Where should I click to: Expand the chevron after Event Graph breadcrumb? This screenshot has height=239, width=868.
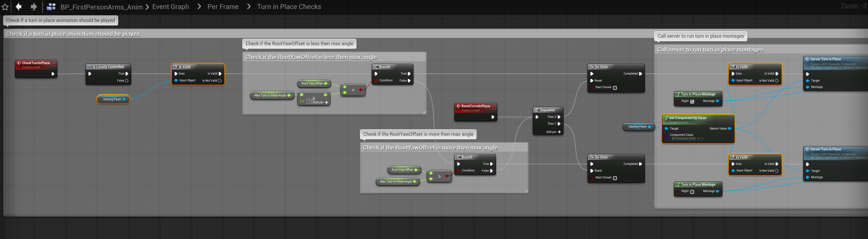pyautogui.click(x=199, y=7)
